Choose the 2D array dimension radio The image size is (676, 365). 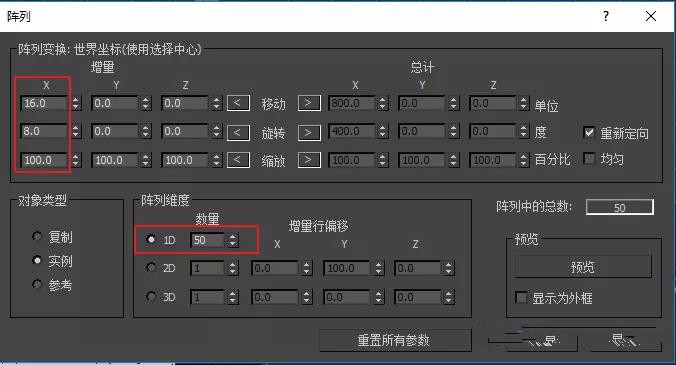coord(151,268)
